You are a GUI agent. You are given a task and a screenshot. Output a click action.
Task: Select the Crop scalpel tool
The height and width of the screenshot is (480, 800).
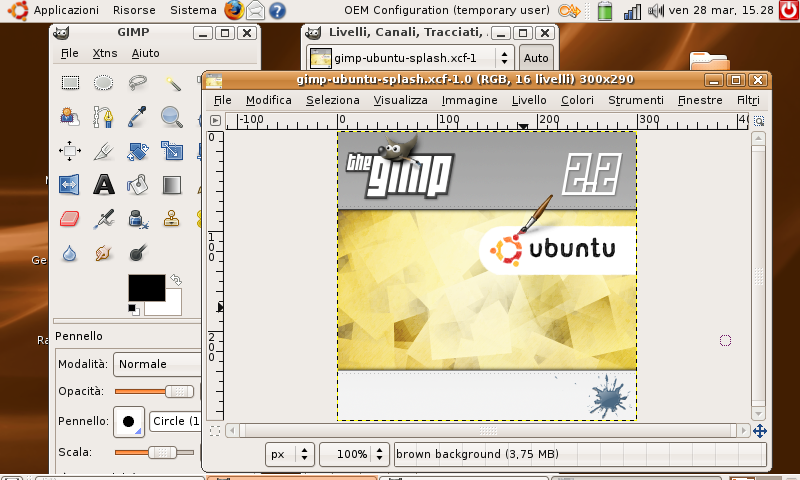[104, 151]
